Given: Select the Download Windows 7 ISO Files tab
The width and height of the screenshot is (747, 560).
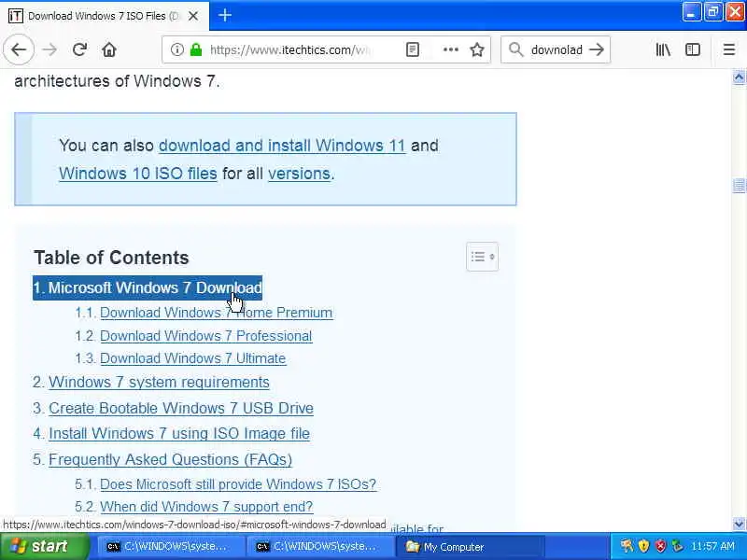Looking at the screenshot, I should (105, 16).
